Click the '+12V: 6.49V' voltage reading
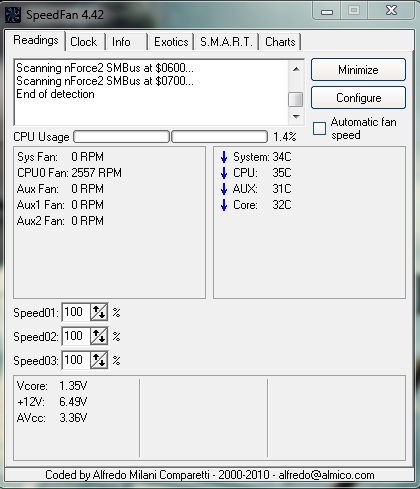Screen dimensions: 420x489 (52, 402)
